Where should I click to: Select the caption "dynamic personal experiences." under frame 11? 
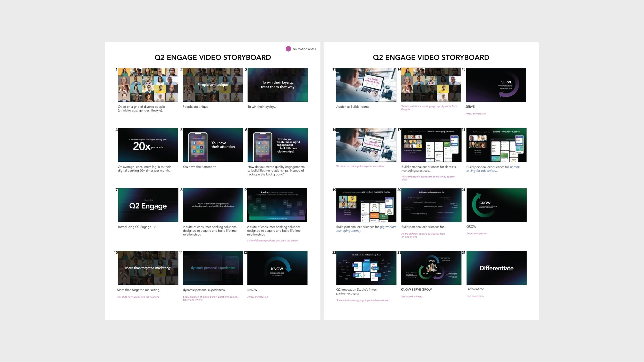(x=204, y=290)
